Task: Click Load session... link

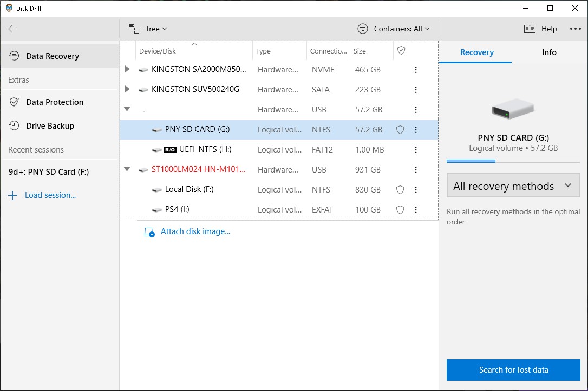Action: pos(50,195)
